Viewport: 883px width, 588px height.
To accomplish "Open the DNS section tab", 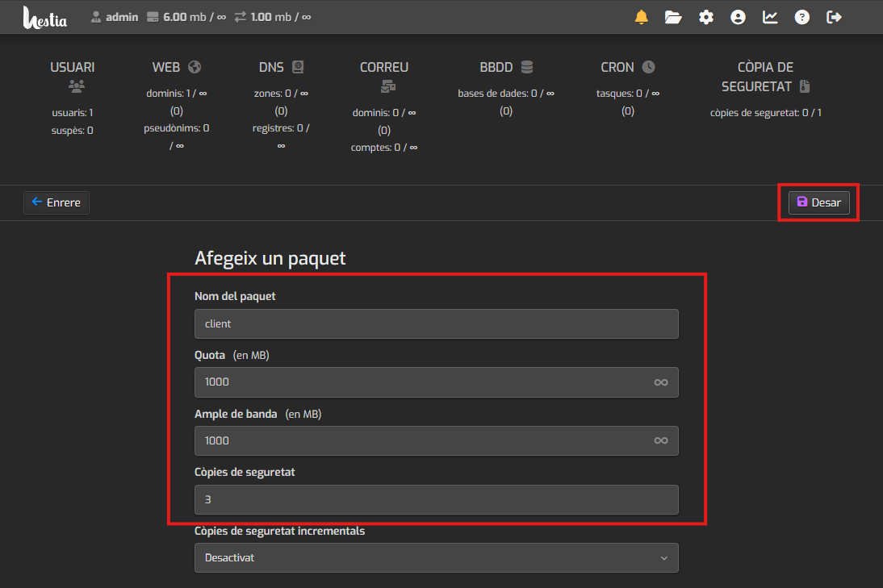I will [x=281, y=67].
